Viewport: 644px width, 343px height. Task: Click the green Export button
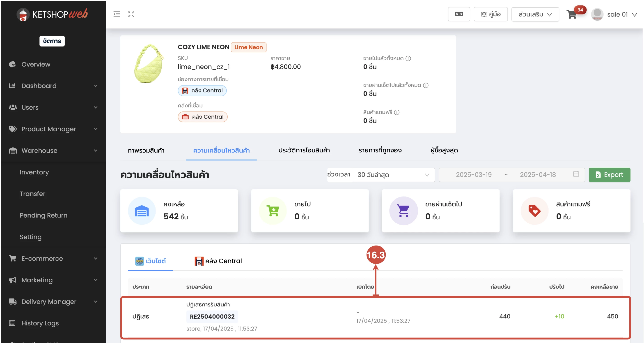tap(609, 175)
